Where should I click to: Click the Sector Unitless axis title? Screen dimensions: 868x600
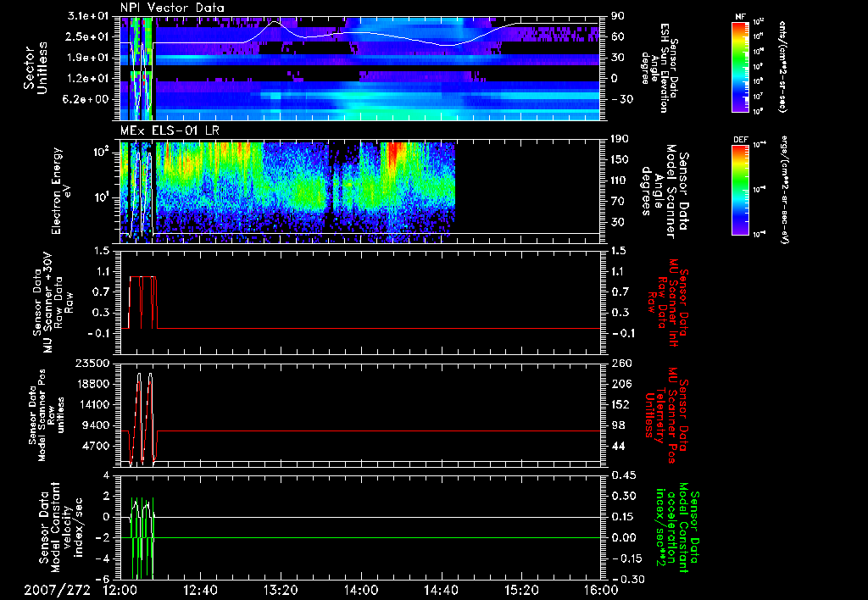(x=36, y=68)
